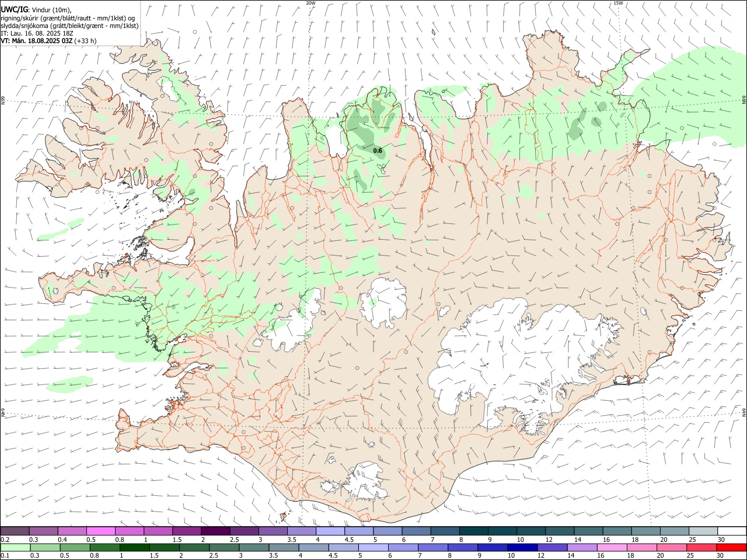The height and width of the screenshot is (560, 747).
Task: Select the bright pink 0.5 swatch in snow legend
Action: pos(100,531)
